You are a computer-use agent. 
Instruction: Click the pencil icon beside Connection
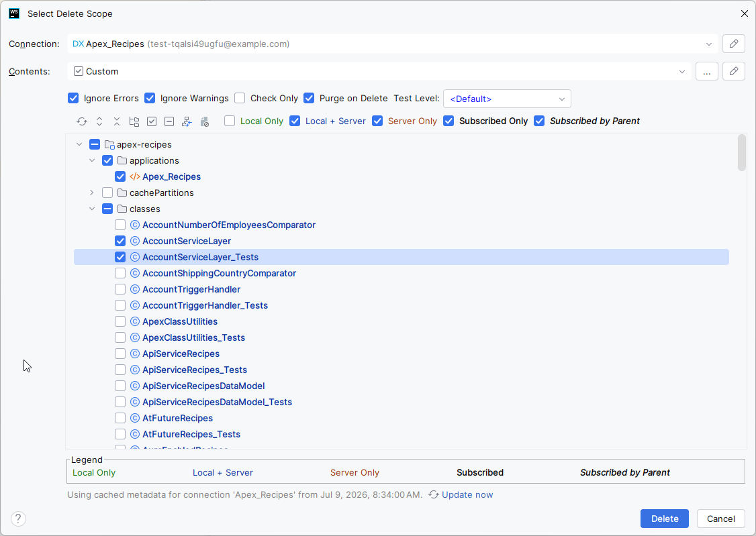[734, 44]
